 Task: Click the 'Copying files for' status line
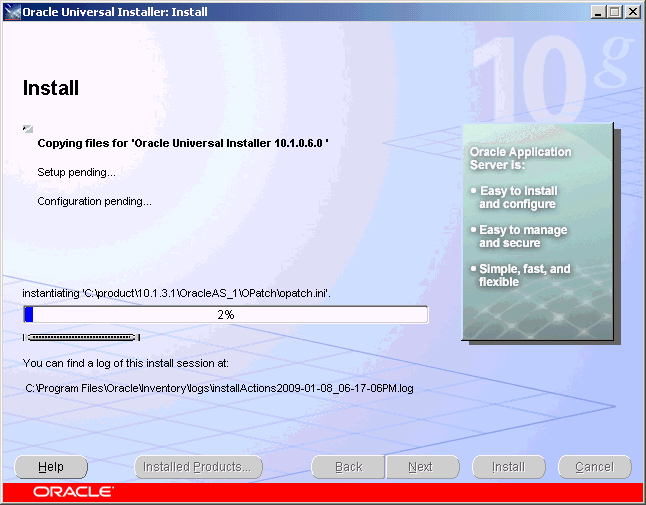pos(183,143)
